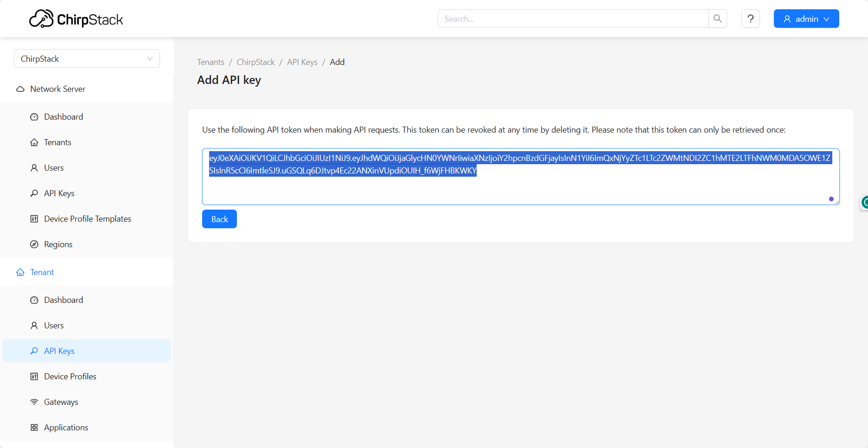Click Tenants breadcrumb link

[211, 62]
